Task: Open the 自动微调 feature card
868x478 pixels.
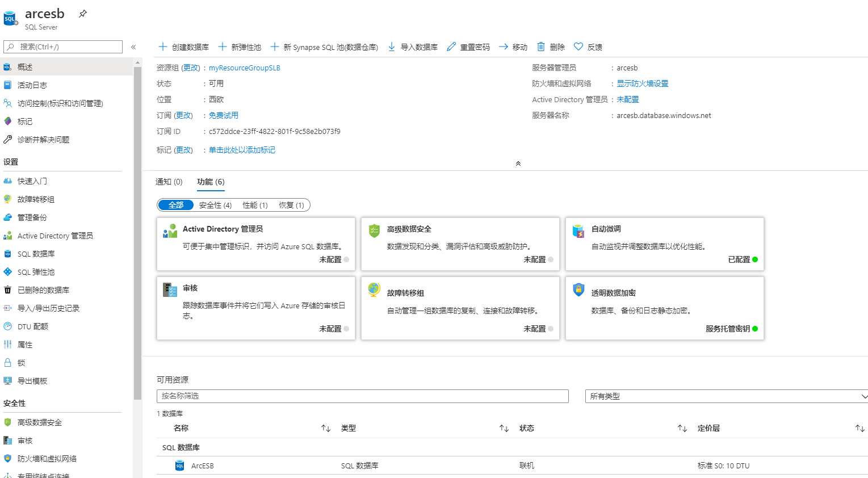Action: [665, 244]
